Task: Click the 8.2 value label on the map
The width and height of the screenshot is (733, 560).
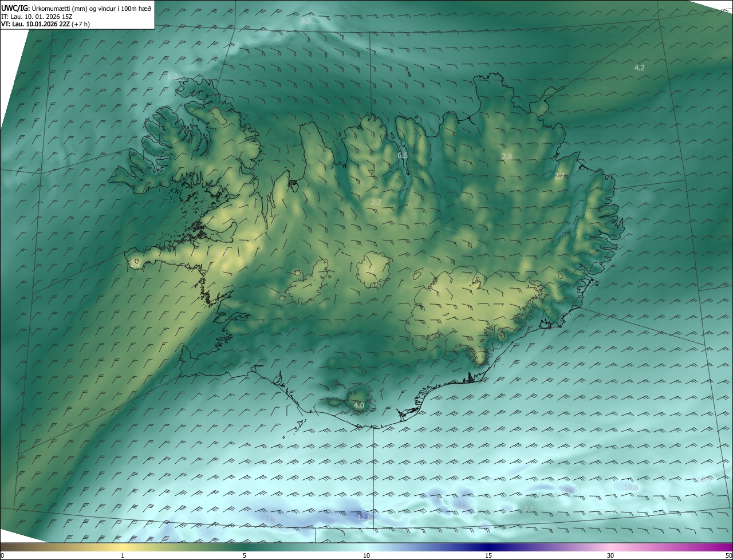Action: [x=172, y=76]
